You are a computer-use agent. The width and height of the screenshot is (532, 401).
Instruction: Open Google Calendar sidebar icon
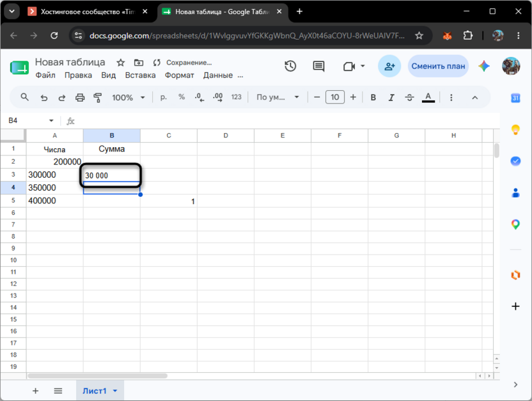pyautogui.click(x=515, y=98)
